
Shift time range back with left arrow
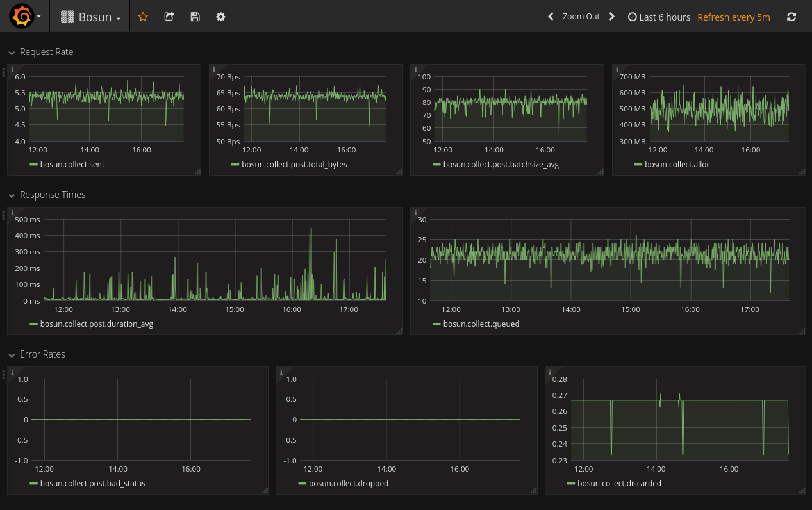click(551, 17)
